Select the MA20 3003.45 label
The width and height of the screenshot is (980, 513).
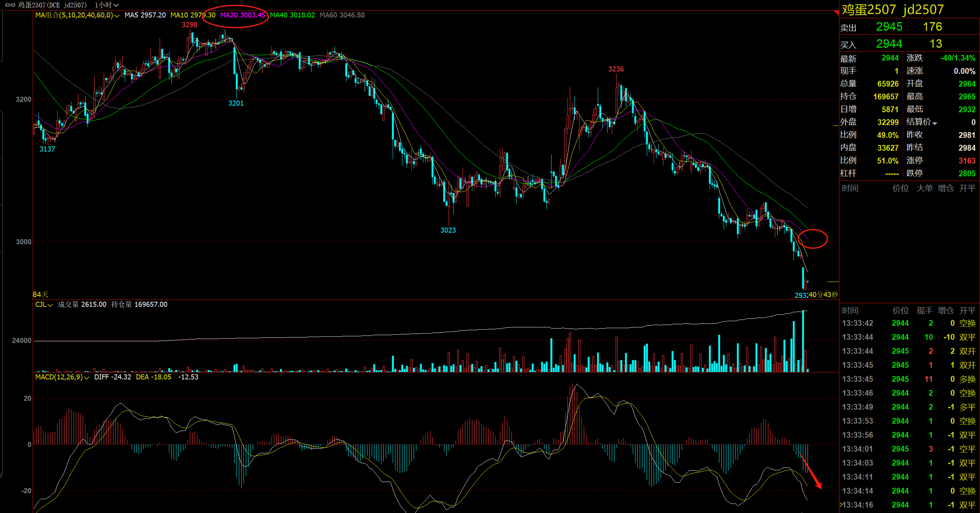pos(242,15)
